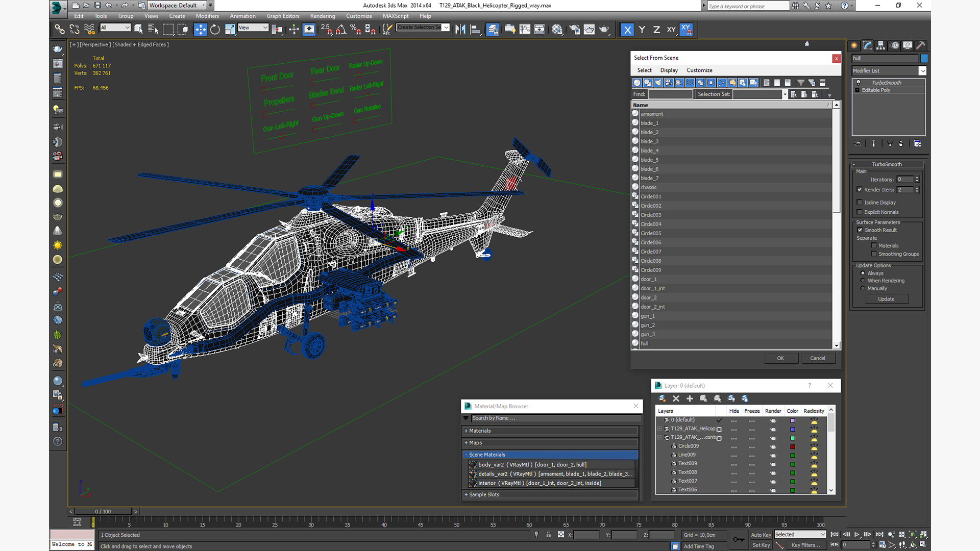The width and height of the screenshot is (980, 551).
Task: Click the hull object color swatch
Action: pos(924,59)
